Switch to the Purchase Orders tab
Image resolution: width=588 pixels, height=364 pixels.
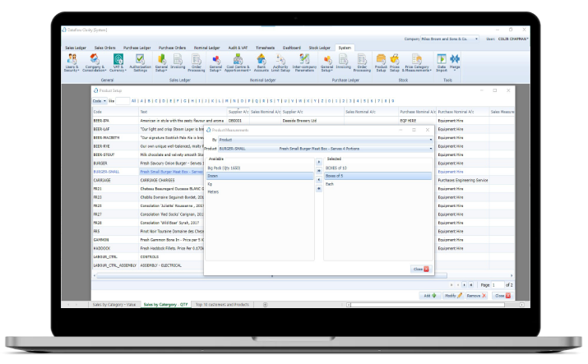tap(172, 48)
